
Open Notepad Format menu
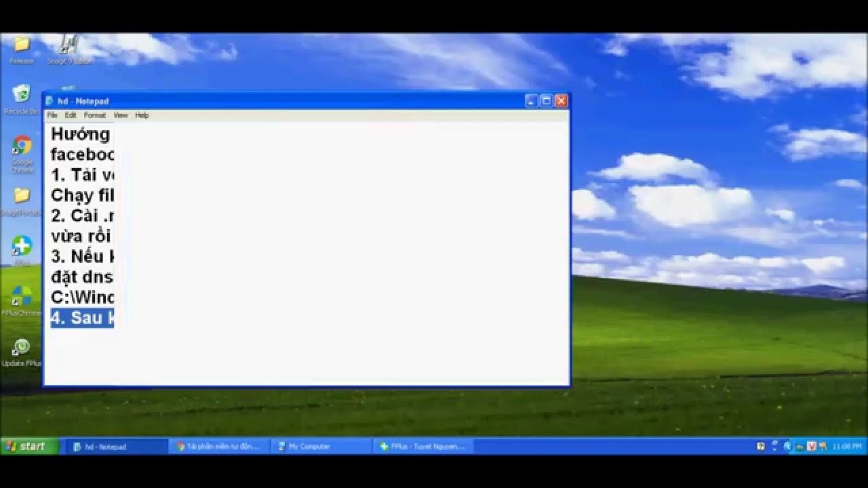point(95,115)
